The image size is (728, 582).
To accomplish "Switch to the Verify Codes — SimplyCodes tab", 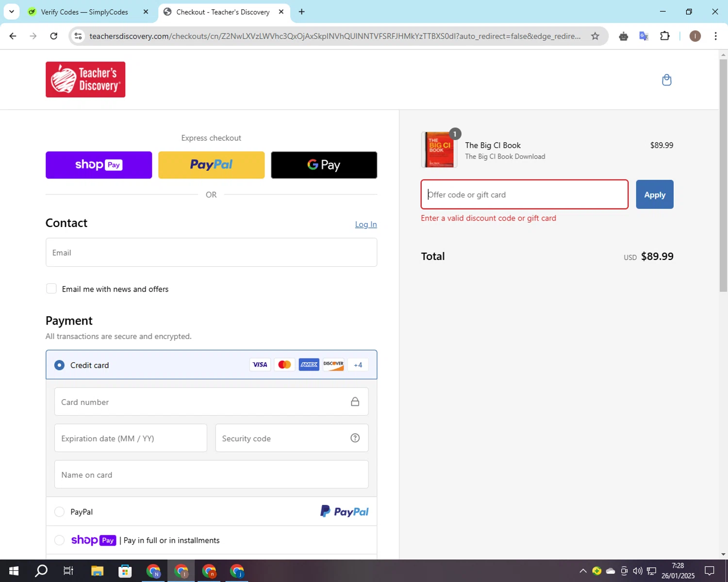I will (x=84, y=12).
